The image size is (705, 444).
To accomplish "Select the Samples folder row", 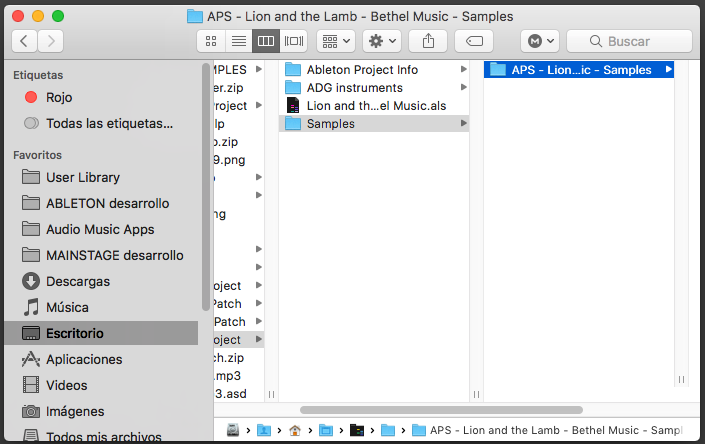I will [374, 124].
